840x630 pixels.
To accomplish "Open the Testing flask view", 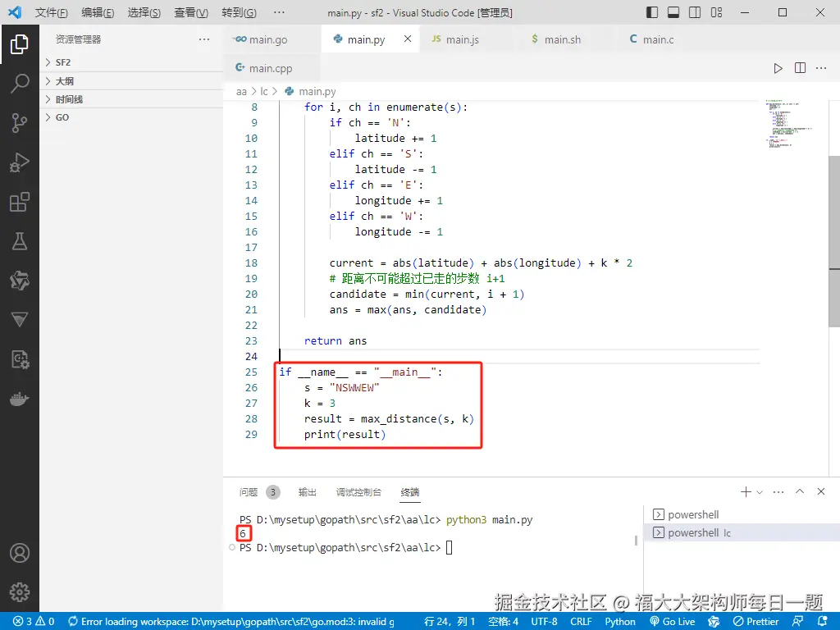I will [20, 242].
